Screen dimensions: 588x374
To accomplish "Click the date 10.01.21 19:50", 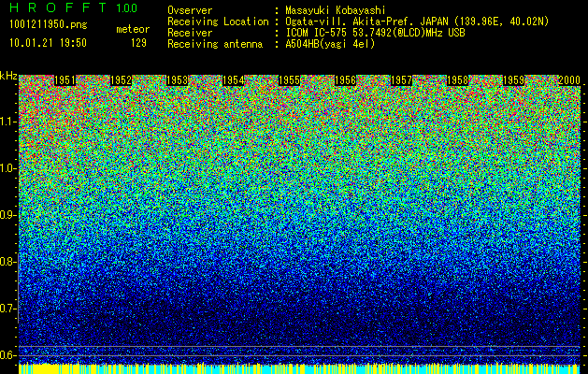I will (x=48, y=43).
